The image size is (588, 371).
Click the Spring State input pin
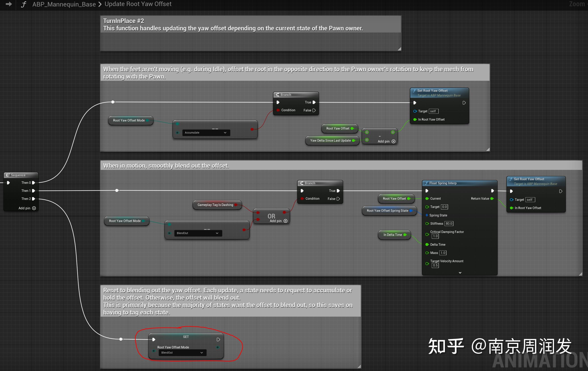coord(427,215)
